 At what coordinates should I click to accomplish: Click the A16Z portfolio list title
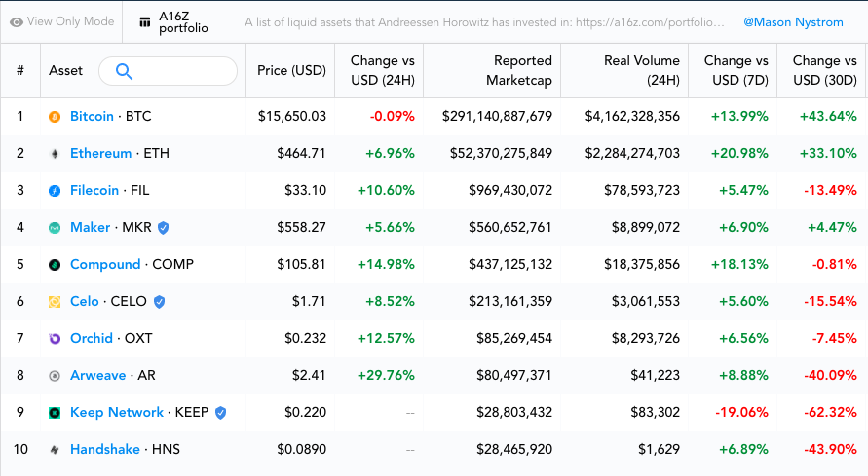click(183, 22)
